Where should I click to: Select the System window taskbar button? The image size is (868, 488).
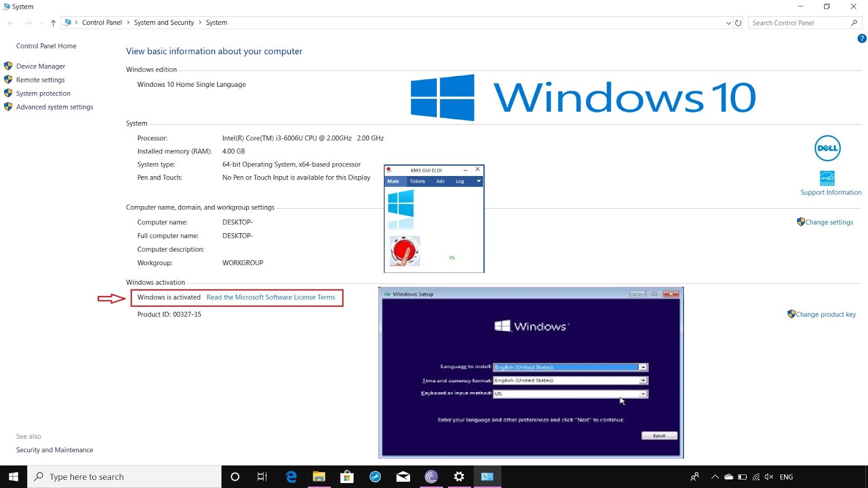487,477
